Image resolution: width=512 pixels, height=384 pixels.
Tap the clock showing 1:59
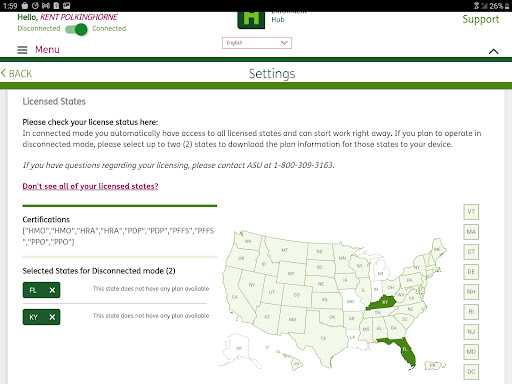(10, 6)
